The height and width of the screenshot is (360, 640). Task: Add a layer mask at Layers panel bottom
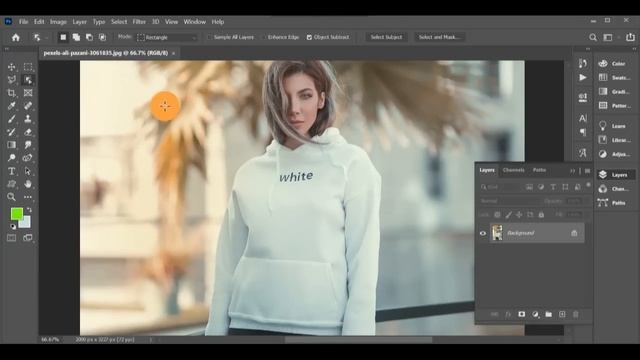coord(522,314)
